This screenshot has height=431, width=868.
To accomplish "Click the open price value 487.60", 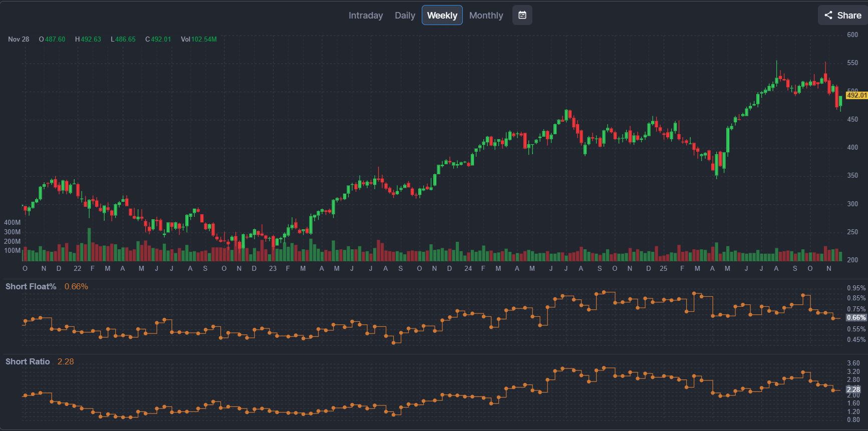I will 55,39.
